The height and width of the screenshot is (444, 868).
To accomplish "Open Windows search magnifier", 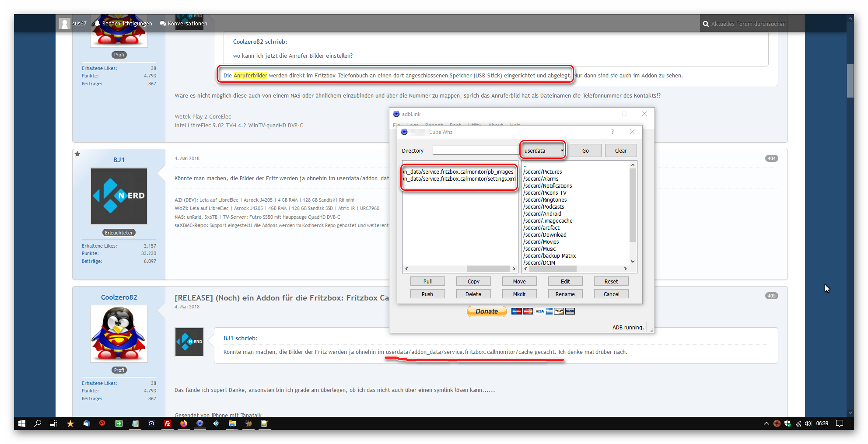I will pyautogui.click(x=38, y=423).
